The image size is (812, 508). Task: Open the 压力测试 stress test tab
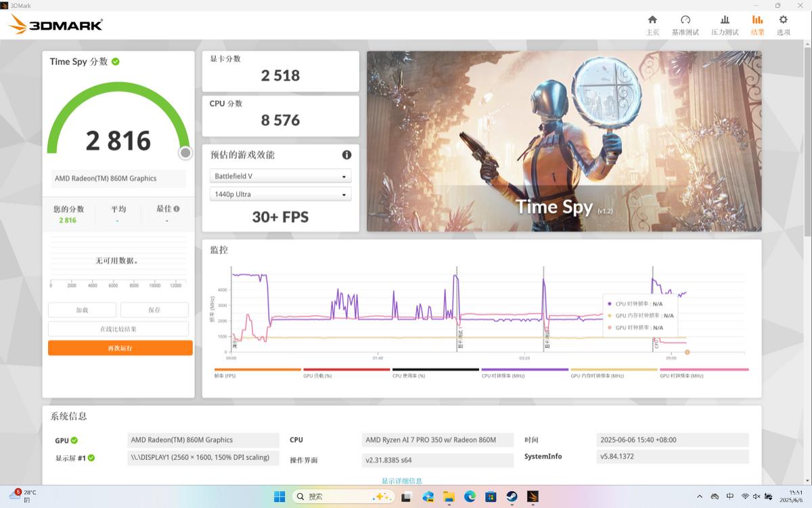coord(725,25)
